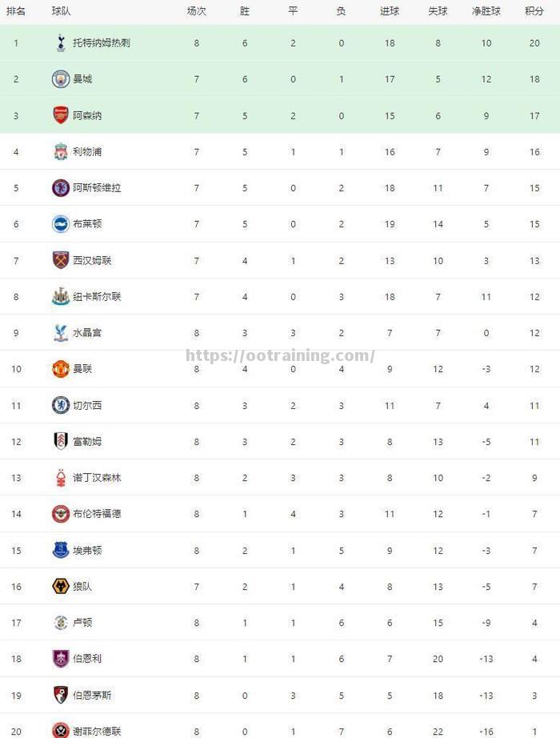This screenshot has width=560, height=738.
Task: Open the Aston Villa badge icon
Action: pos(60,188)
